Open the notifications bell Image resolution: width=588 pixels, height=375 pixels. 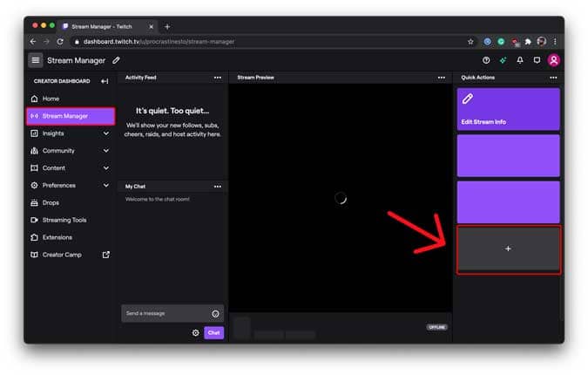(x=520, y=60)
